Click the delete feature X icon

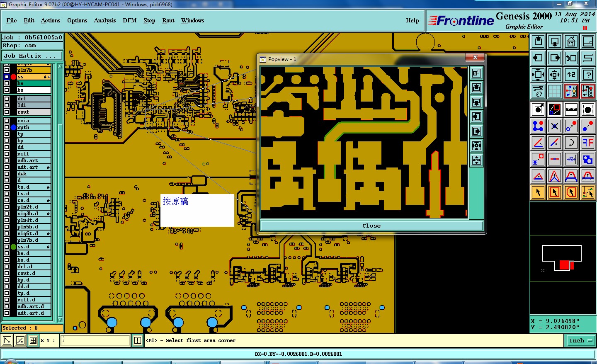point(555,126)
